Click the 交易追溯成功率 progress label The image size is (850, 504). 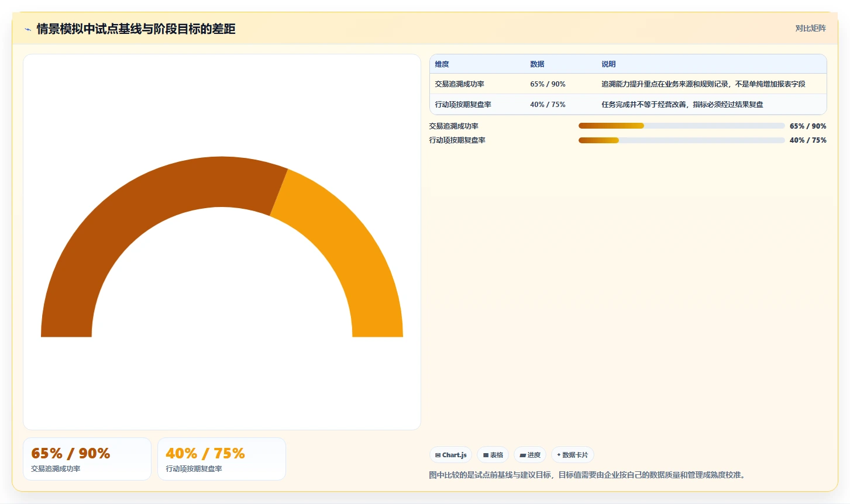point(453,126)
